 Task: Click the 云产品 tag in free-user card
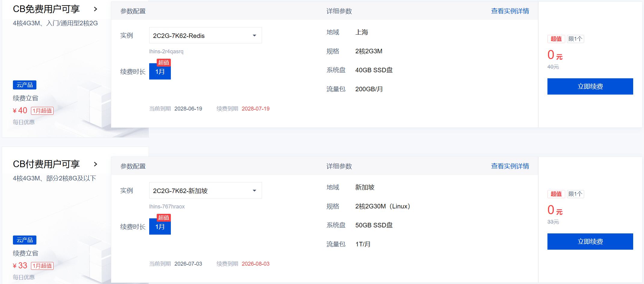point(25,85)
